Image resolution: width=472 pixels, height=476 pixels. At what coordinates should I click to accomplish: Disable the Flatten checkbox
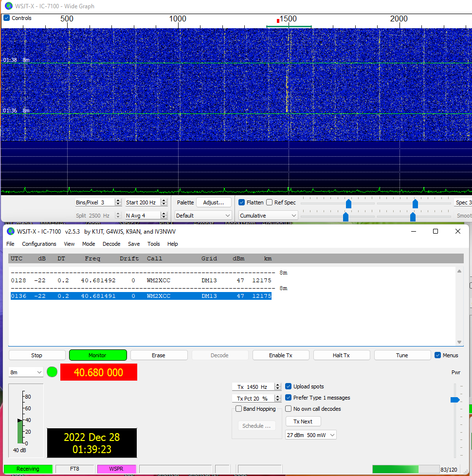coord(242,202)
